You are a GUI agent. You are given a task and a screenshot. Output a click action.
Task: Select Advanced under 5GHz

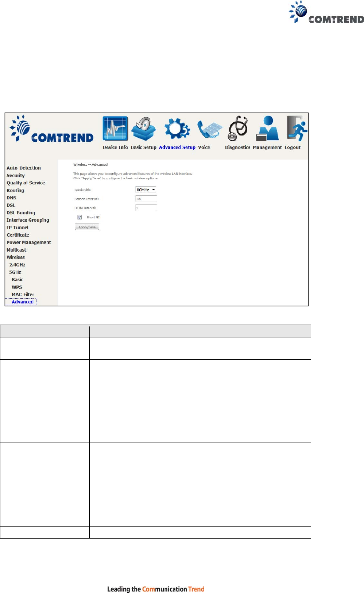pos(23,302)
